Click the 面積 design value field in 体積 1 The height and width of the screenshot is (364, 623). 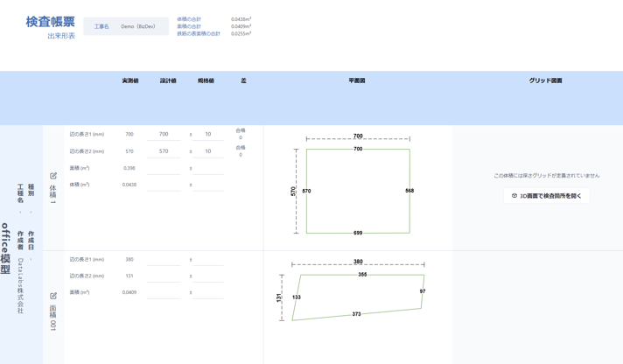coord(164,169)
